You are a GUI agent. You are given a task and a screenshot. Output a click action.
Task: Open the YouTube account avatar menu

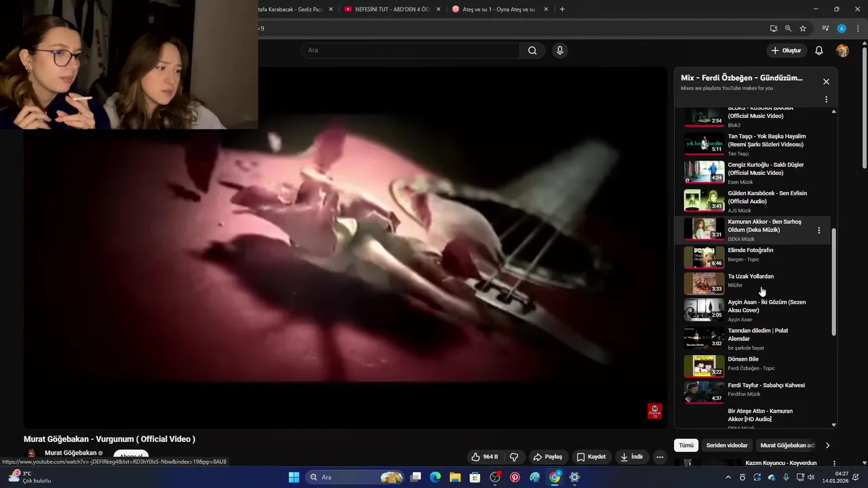coord(842,51)
